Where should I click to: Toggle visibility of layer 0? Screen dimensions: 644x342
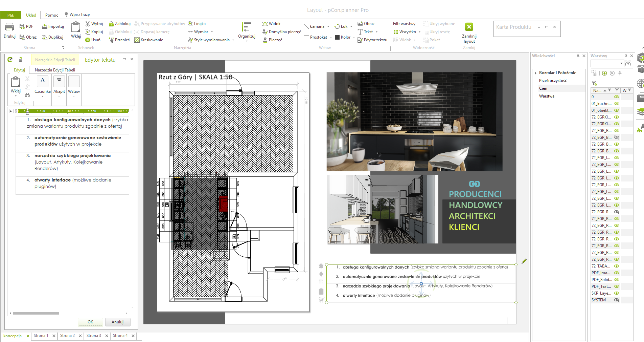point(617,97)
